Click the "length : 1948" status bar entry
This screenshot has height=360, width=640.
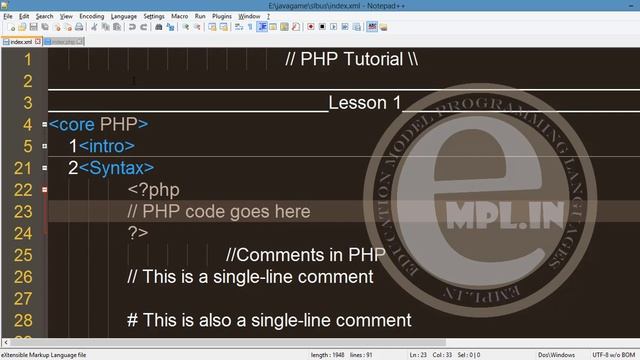(327, 355)
